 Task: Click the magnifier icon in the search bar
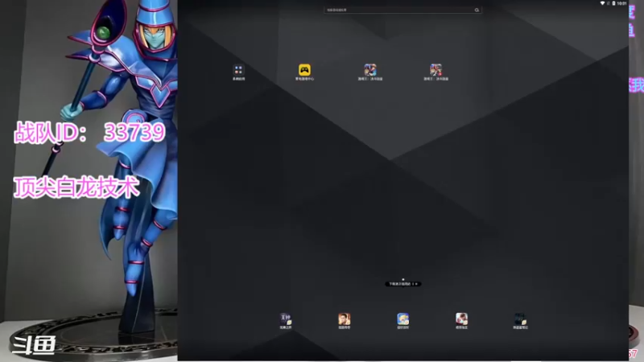tap(477, 10)
